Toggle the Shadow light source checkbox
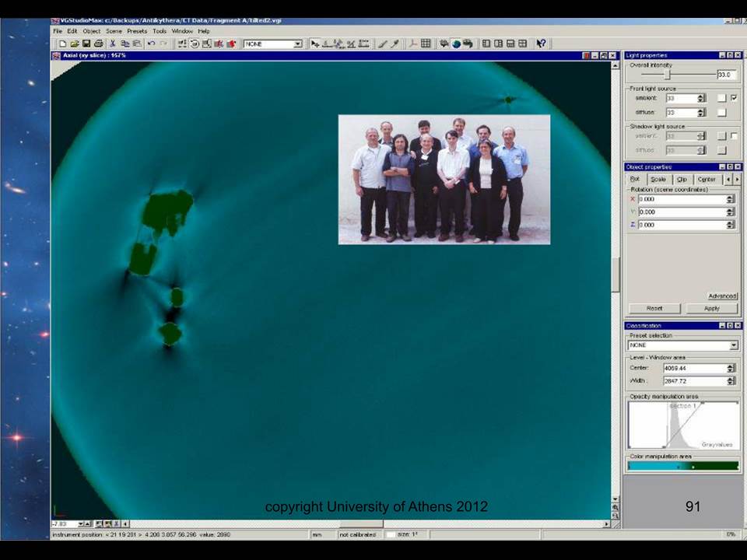 tap(734, 135)
